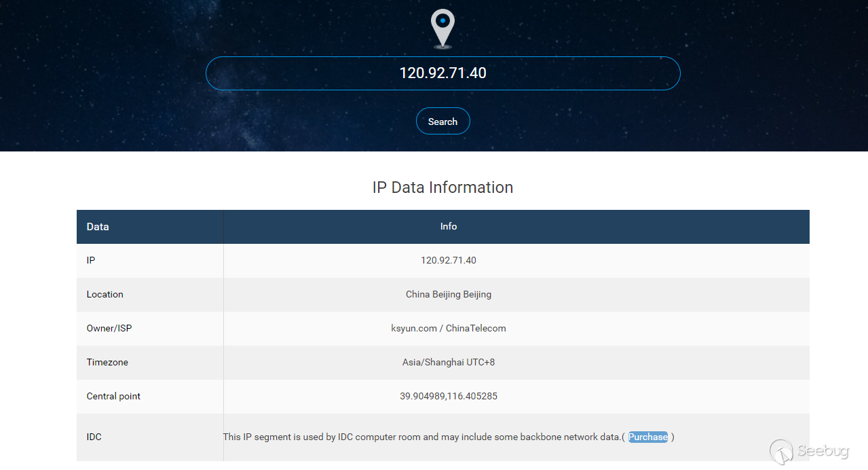The image size is (868, 470).
Task: Select the "Timezone" row label
Action: click(107, 362)
